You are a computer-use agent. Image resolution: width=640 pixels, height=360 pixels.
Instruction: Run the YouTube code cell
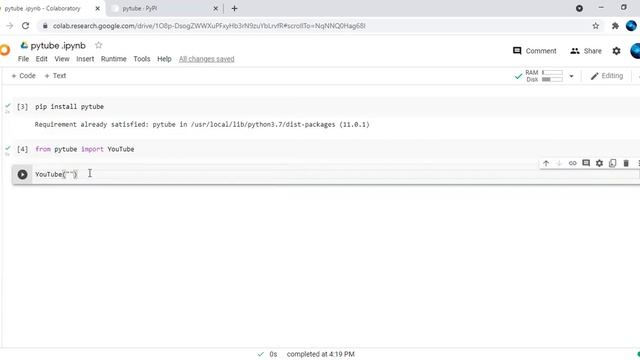[x=22, y=174]
